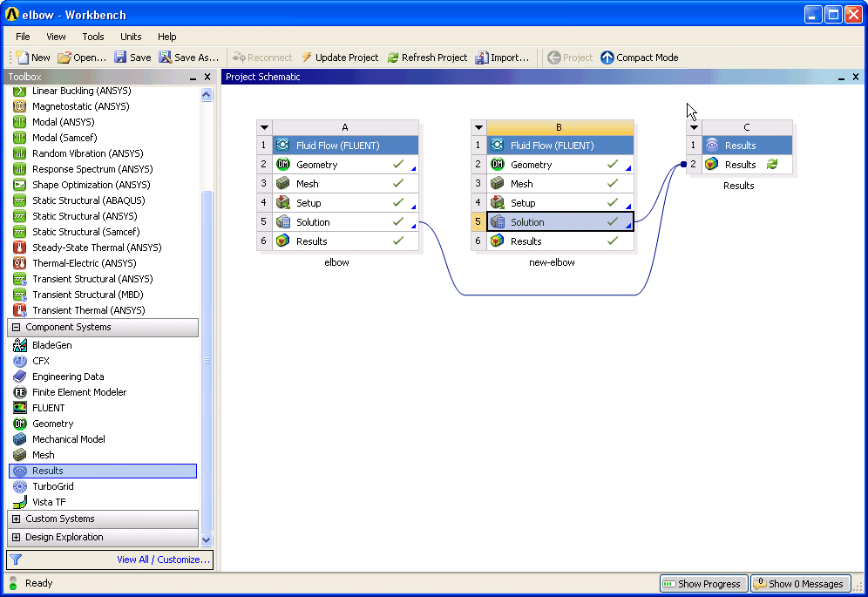
Task: Click the Vista TF toolbox icon
Action: pos(20,502)
